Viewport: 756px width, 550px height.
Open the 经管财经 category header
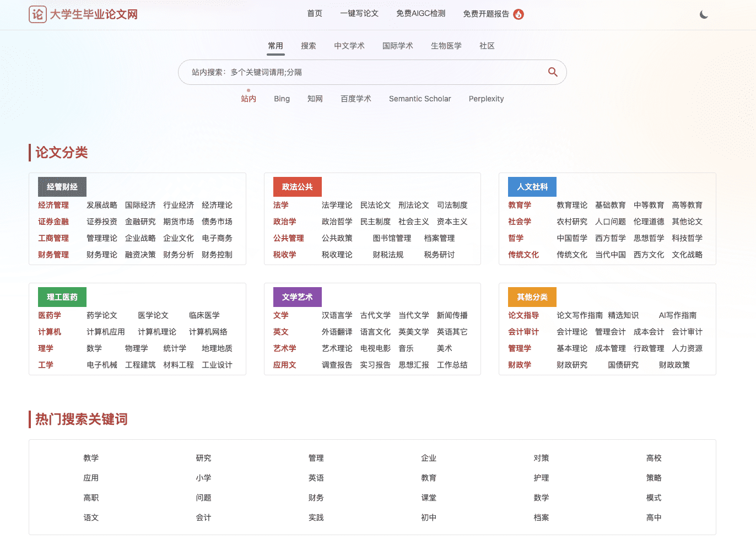tap(62, 187)
